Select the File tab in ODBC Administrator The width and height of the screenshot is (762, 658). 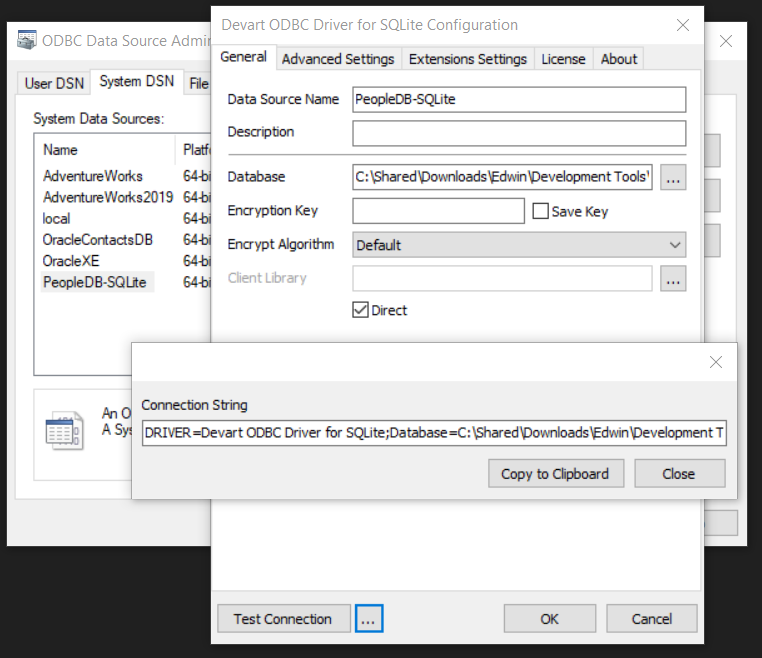pos(198,83)
